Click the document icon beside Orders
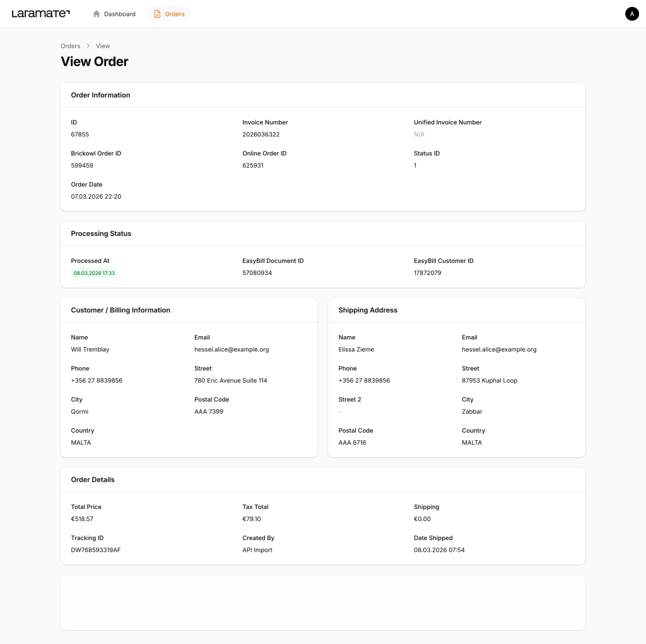 point(158,14)
